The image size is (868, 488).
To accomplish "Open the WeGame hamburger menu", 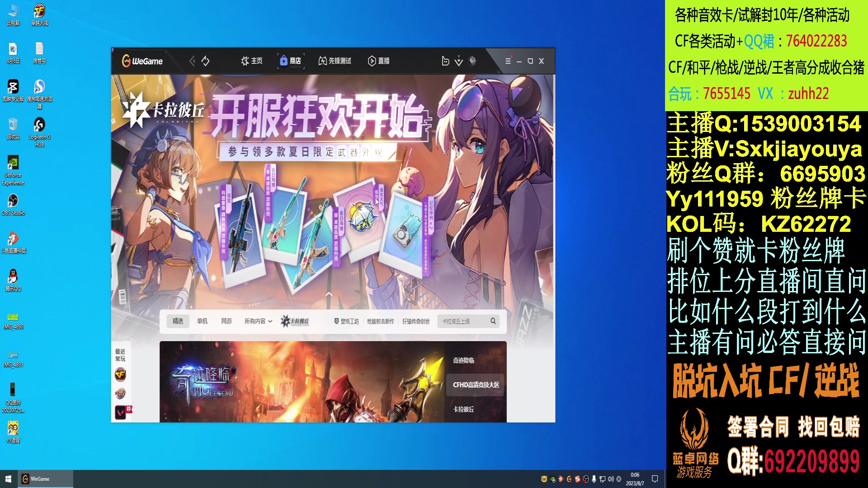I will pyautogui.click(x=508, y=61).
